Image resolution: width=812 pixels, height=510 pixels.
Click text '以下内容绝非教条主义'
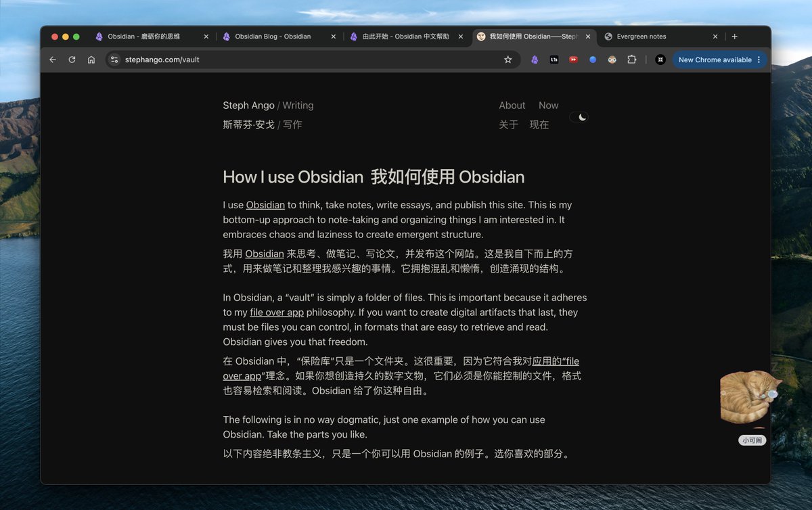tap(273, 454)
